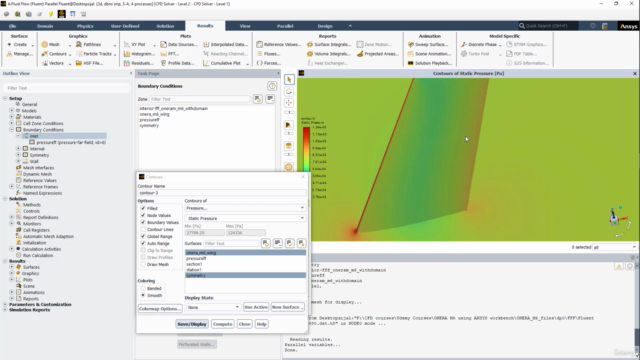Open the Static Pressure variable dropdown
The height and width of the screenshot is (360, 640).
tap(245, 218)
